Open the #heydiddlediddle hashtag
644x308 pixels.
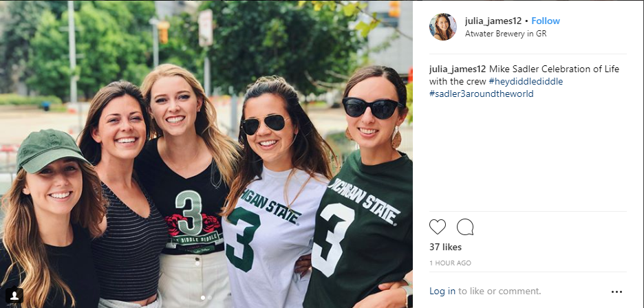(x=525, y=82)
